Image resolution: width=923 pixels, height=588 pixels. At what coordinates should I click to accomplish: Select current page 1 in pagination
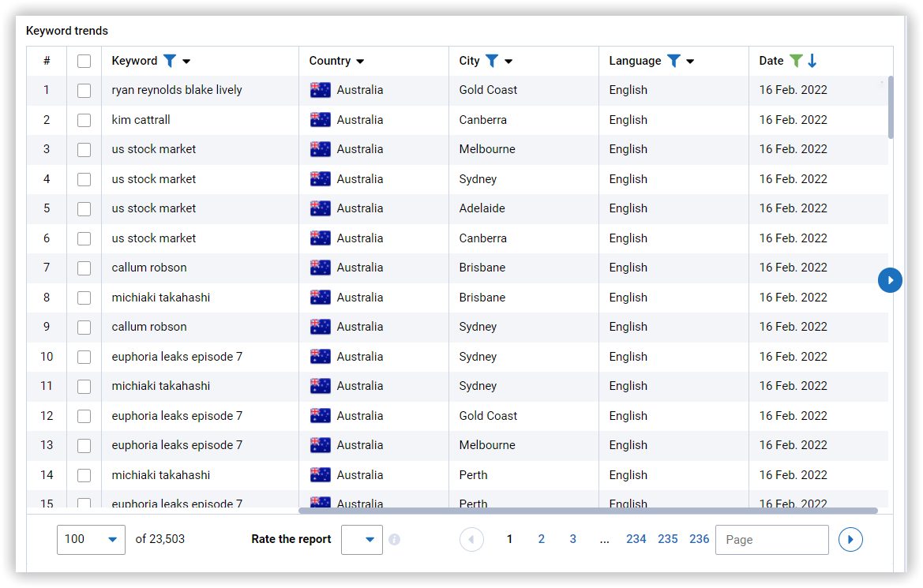(510, 539)
